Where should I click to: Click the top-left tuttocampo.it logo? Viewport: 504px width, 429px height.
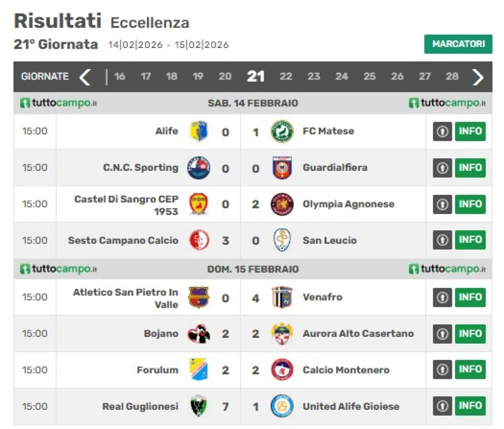pyautogui.click(x=58, y=103)
